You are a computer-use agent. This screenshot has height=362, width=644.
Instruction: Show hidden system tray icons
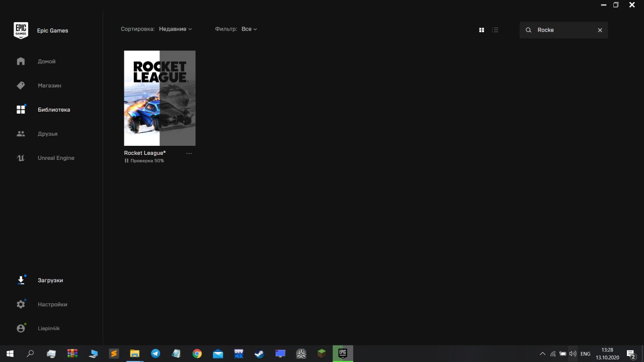point(542,354)
